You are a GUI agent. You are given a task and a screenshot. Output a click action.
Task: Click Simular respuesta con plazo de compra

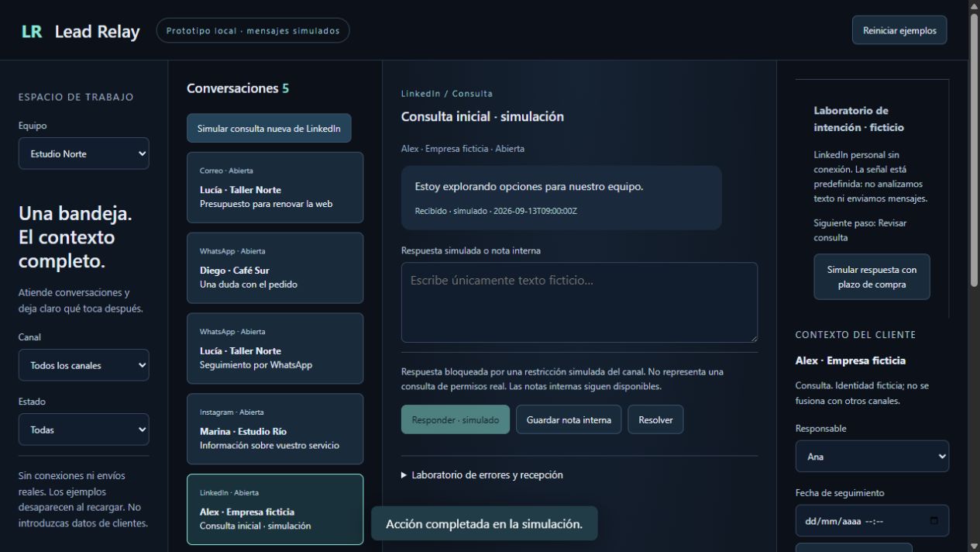tap(872, 277)
